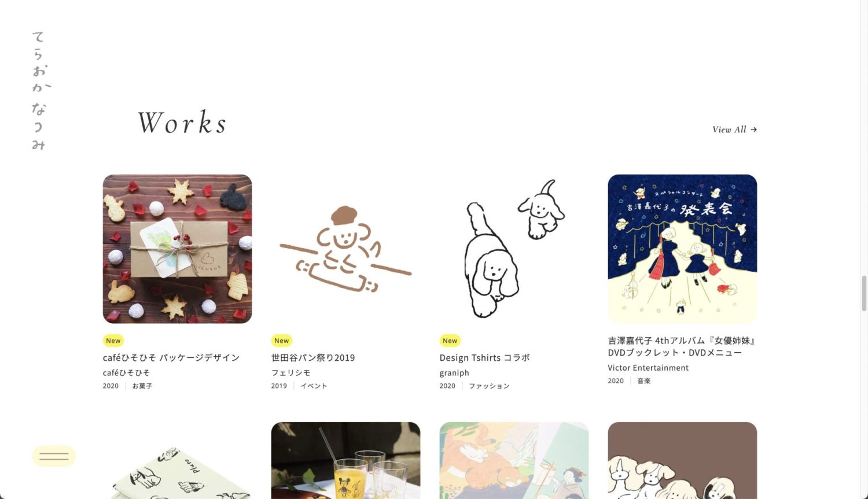Viewport: 868px width, 499px height.
Task: Click the vertical てらおかなつみ site logo
Action: 39,90
